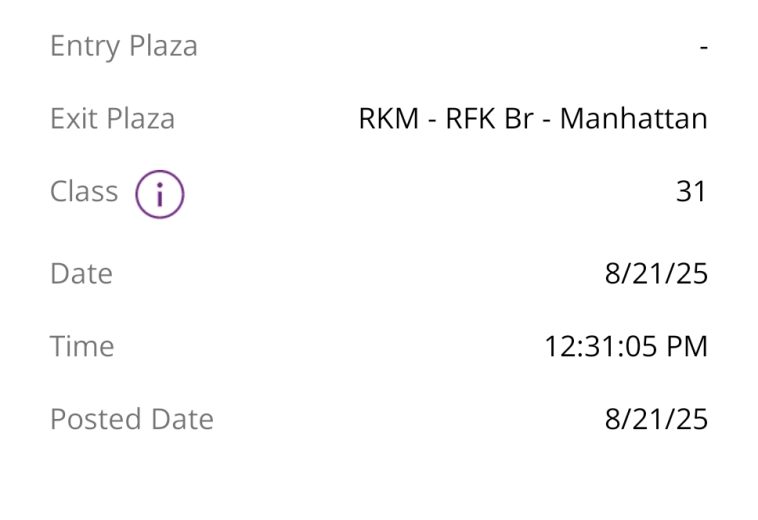This screenshot has height=520, width=758.
Task: Tap the transaction time of day
Action: (626, 347)
